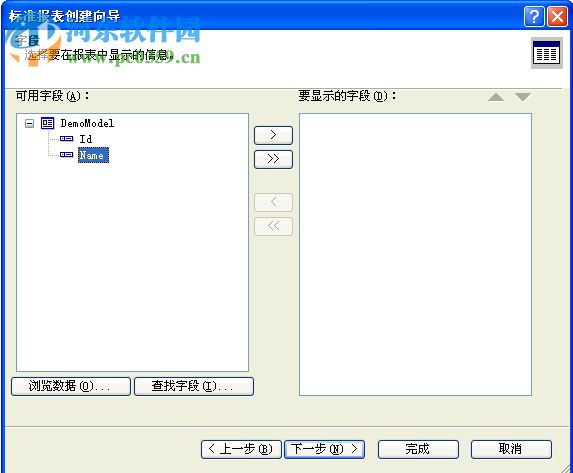Screen dimensions: 573x473
Task: Click 完成 to finish the wizard
Action: [x=418, y=449]
